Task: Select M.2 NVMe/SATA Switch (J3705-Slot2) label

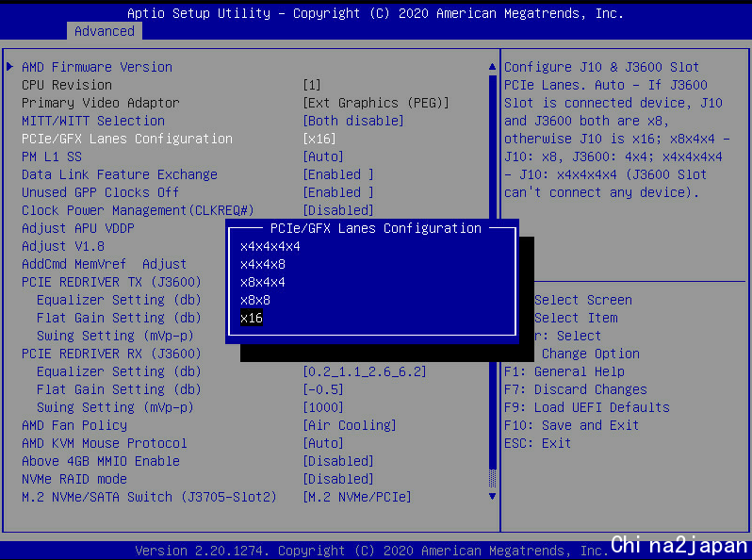Action: pos(149,497)
